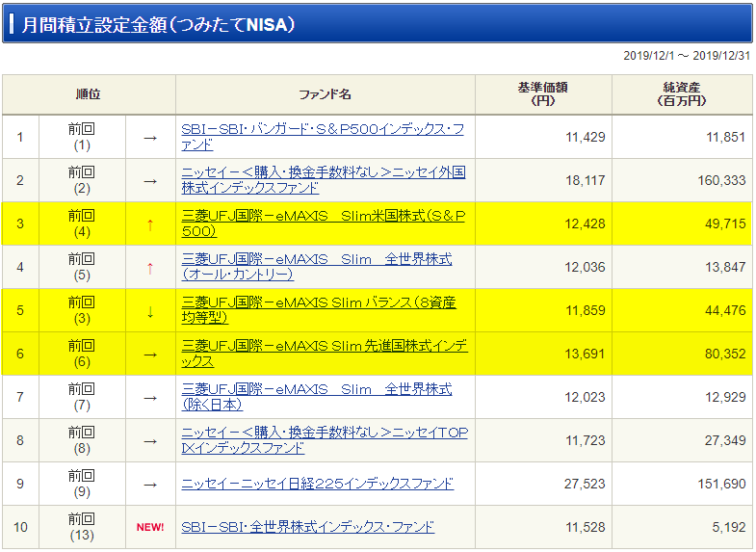Click net assets value 12,929
This screenshot has width=756, height=552.
726,398
